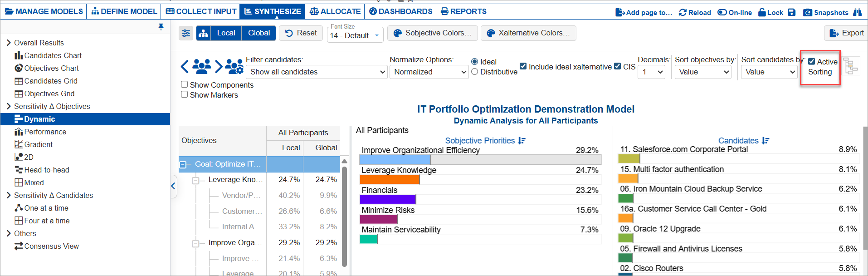The height and width of the screenshot is (276, 868).
Task: Click the sort icon beside Subjective Priorities
Action: click(522, 141)
